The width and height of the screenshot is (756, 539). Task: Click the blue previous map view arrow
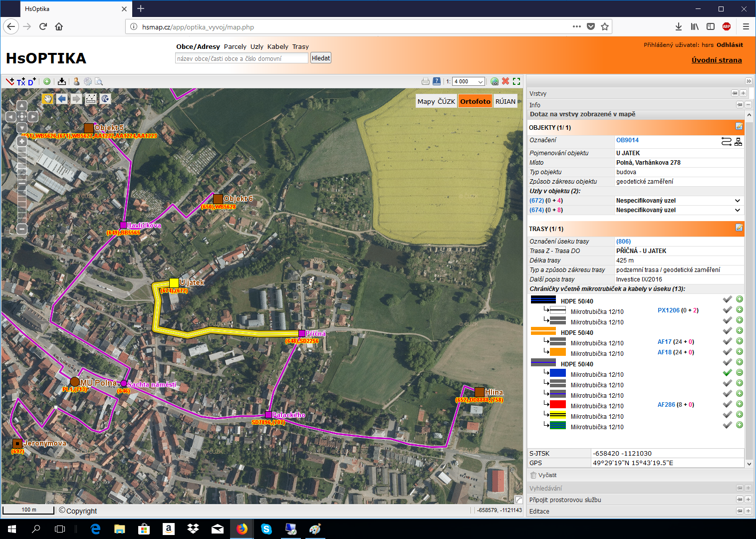(x=62, y=99)
